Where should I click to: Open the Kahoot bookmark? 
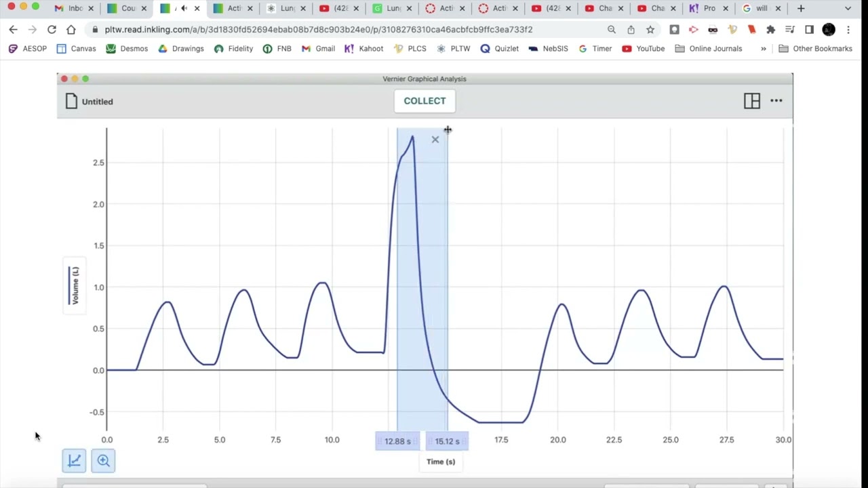pyautogui.click(x=364, y=49)
